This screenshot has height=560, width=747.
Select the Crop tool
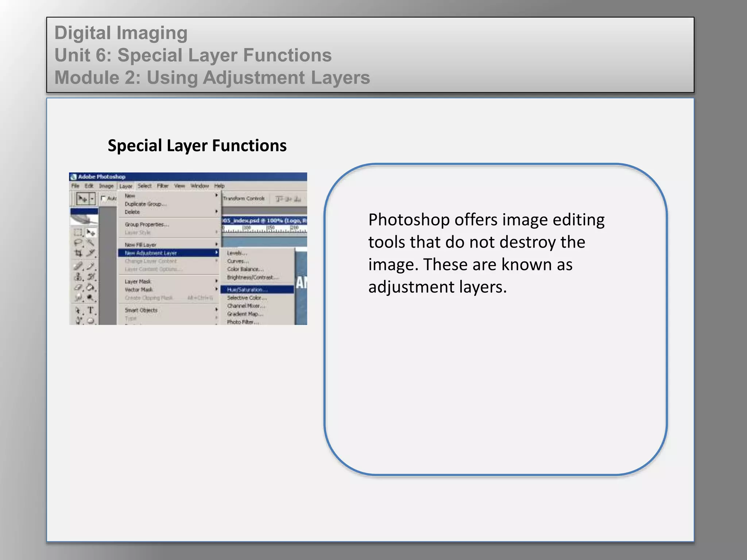(78, 253)
